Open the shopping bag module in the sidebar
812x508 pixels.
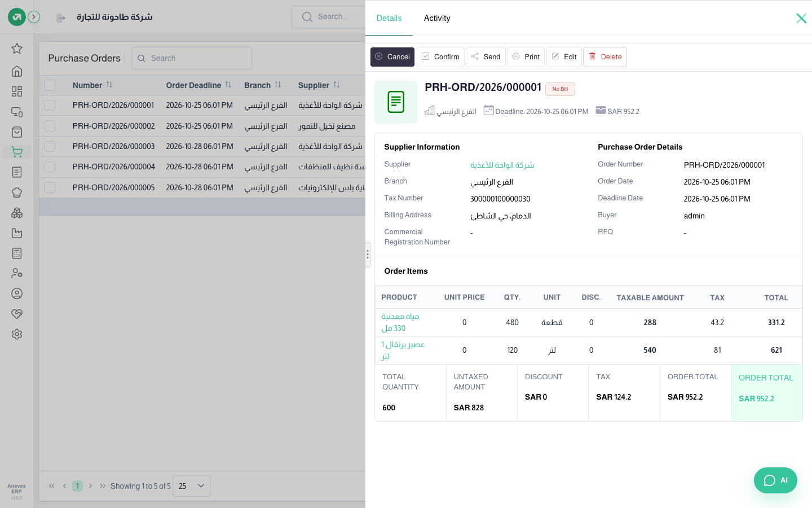click(x=17, y=132)
